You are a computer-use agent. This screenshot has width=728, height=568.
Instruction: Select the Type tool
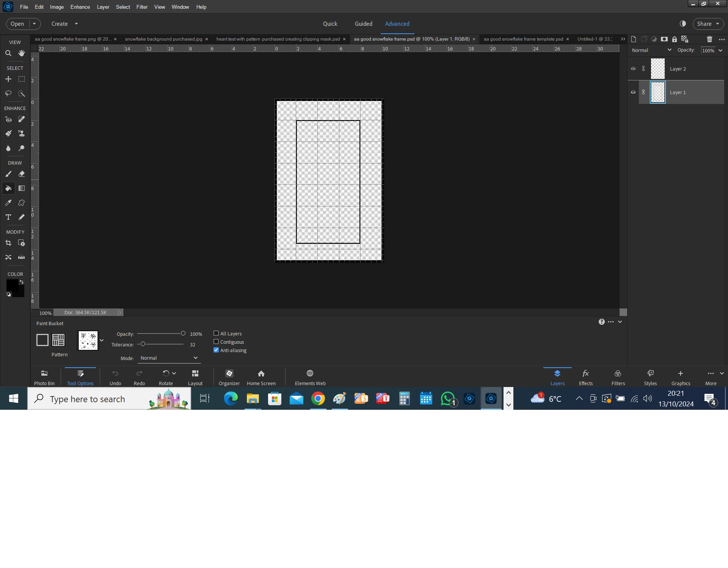point(8,217)
